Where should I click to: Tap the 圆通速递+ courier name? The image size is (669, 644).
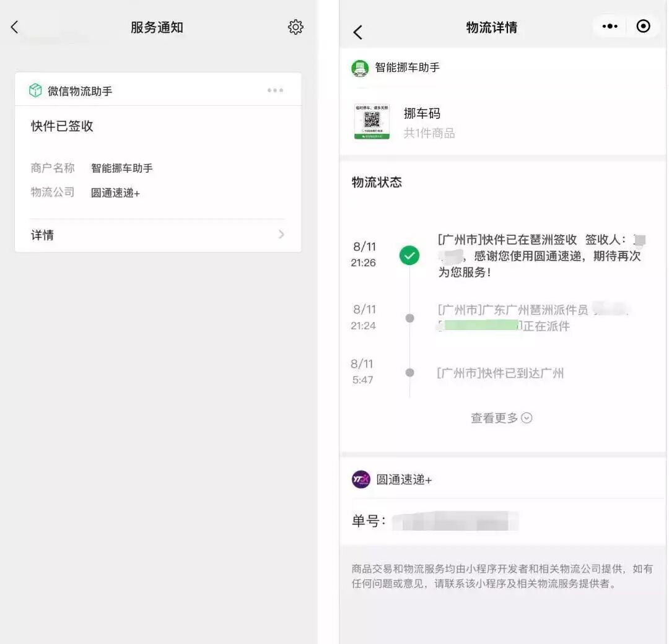pos(404,480)
